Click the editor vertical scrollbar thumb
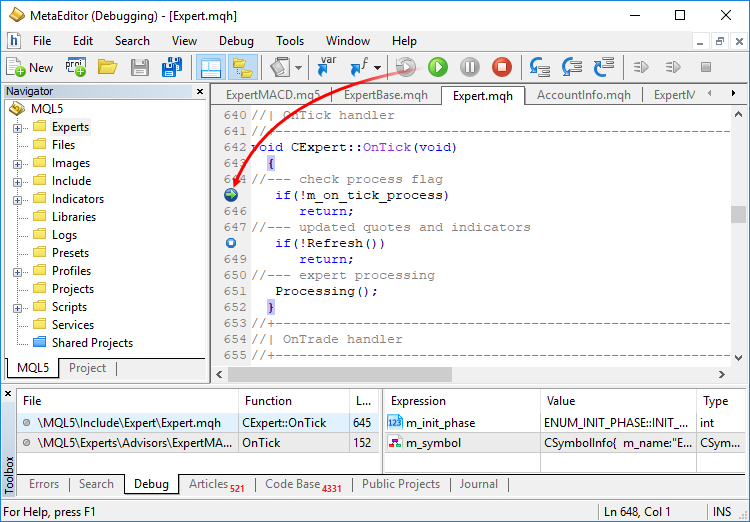750x522 pixels. tap(739, 214)
